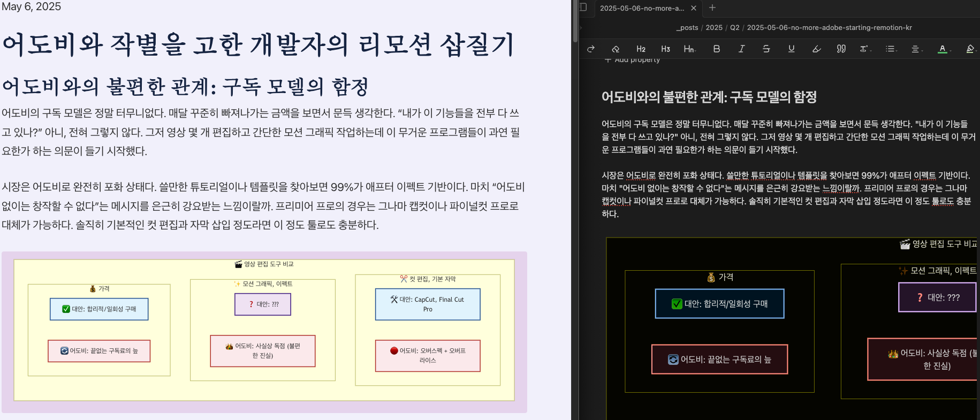Open the text alignment dropdown
The width and height of the screenshot is (980, 420).
point(916,49)
